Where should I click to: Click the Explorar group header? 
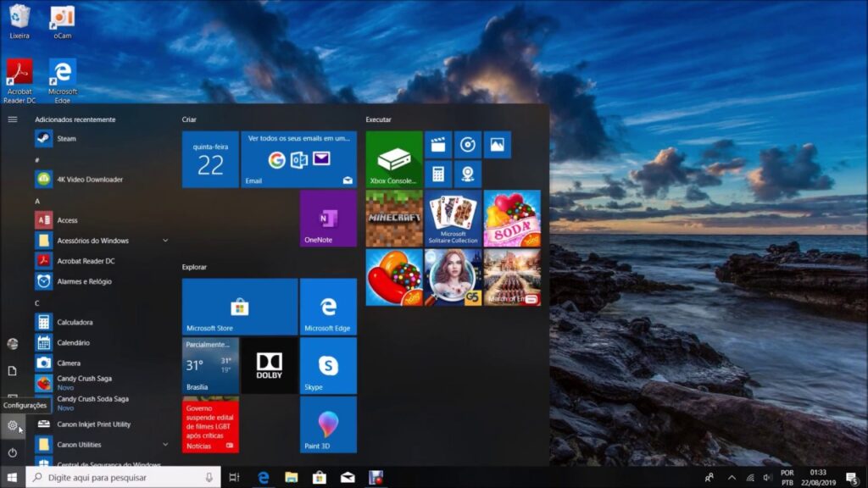tap(194, 267)
